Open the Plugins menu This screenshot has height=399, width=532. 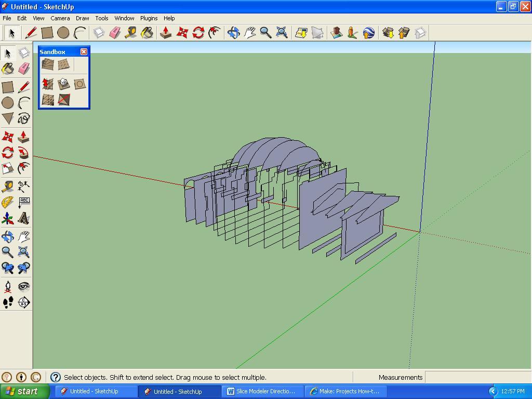149,18
